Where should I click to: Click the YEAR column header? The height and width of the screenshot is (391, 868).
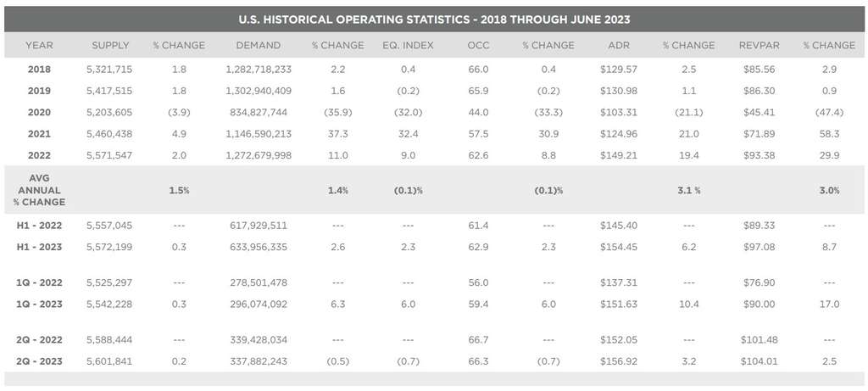coord(39,45)
